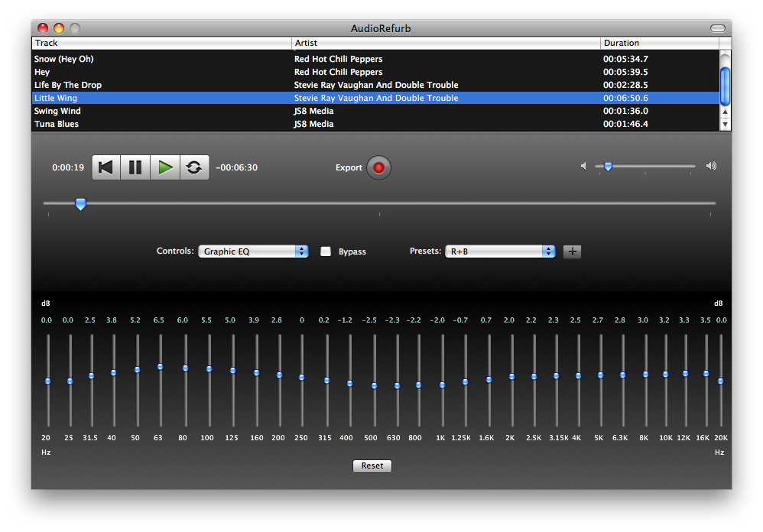Click the low-volume speaker icon
This screenshot has height=532, width=763.
(x=583, y=167)
